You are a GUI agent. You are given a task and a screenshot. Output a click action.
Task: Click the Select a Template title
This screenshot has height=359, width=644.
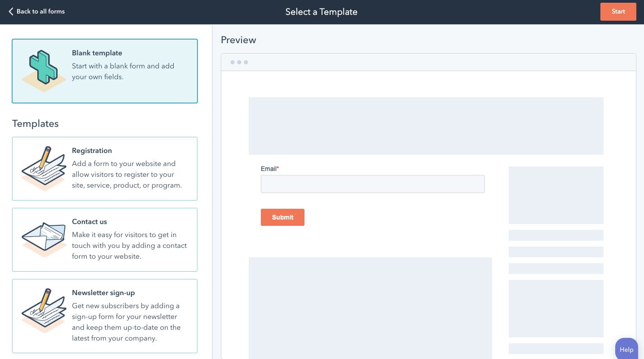coord(322,12)
